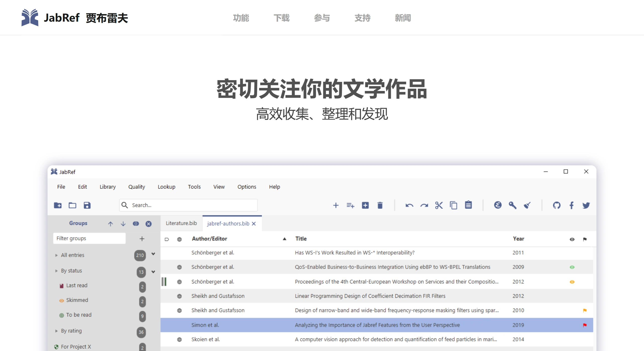Open JabRef's GitHub page

[556, 205]
